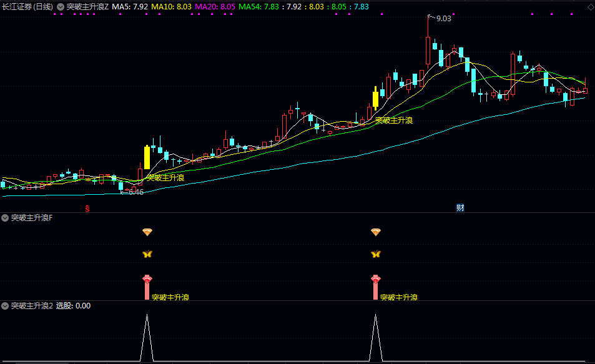This screenshot has width=595, height=364.
Task: Select the second yellow butterfly signal icon
Action: 376,254
